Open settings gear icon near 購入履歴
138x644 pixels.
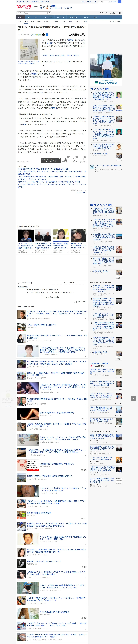(120, 13)
